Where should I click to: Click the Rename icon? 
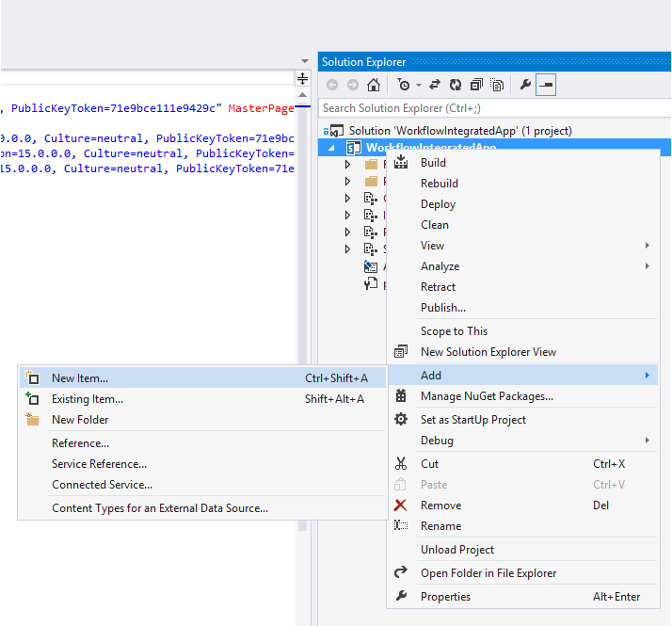[x=401, y=525]
